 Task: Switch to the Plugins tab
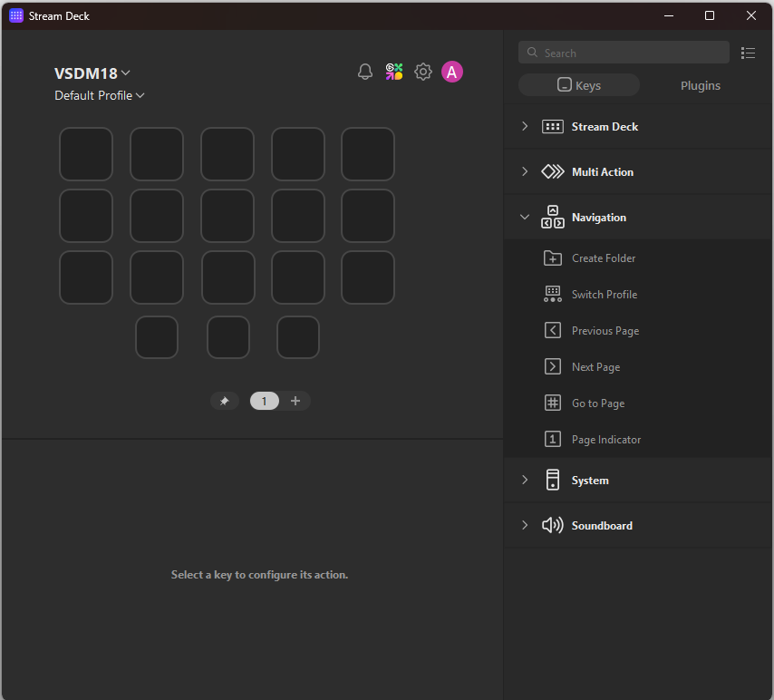click(x=700, y=85)
